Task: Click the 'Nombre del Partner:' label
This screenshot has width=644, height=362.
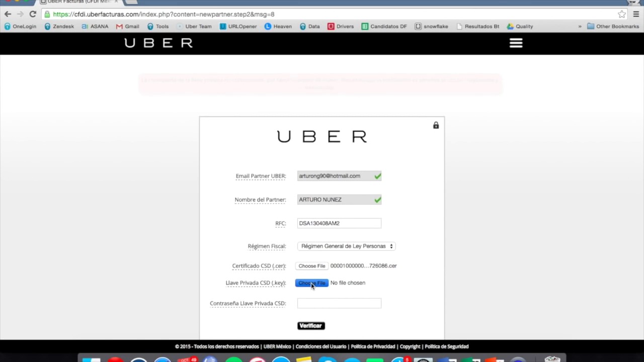Action: pyautogui.click(x=260, y=200)
